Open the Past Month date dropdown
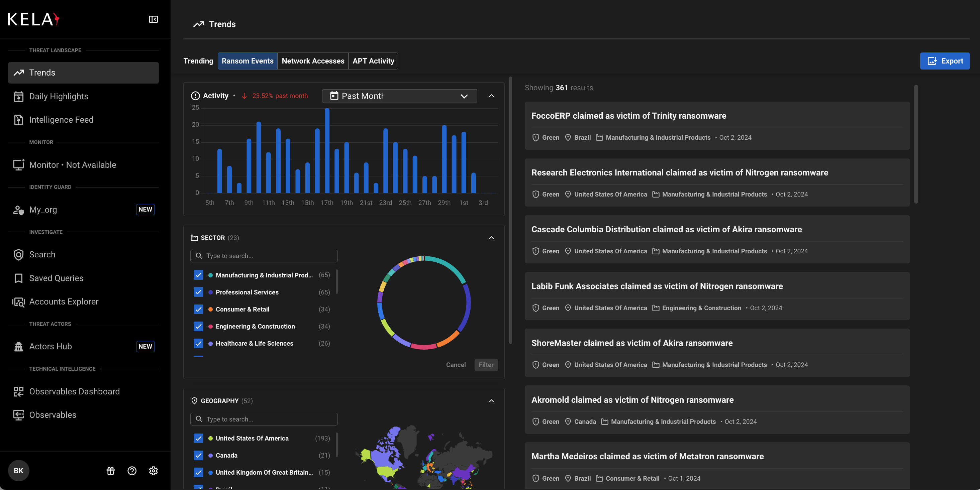Screen dimensions: 980x490 click(399, 96)
